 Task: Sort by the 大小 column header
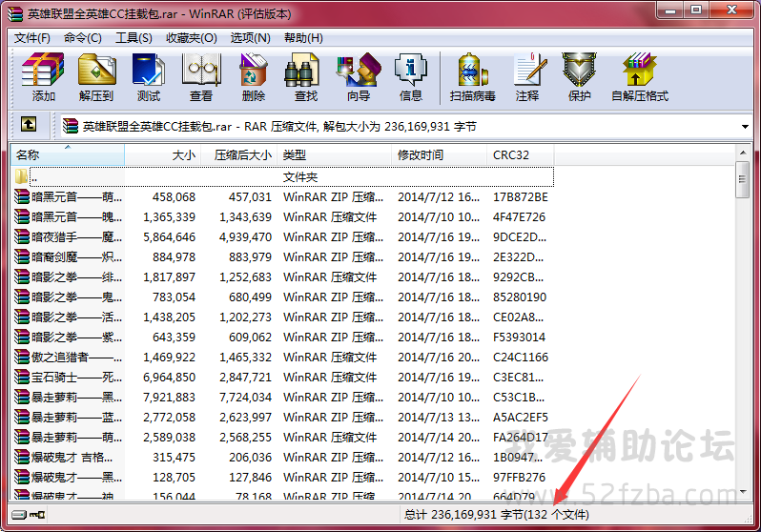[162, 155]
